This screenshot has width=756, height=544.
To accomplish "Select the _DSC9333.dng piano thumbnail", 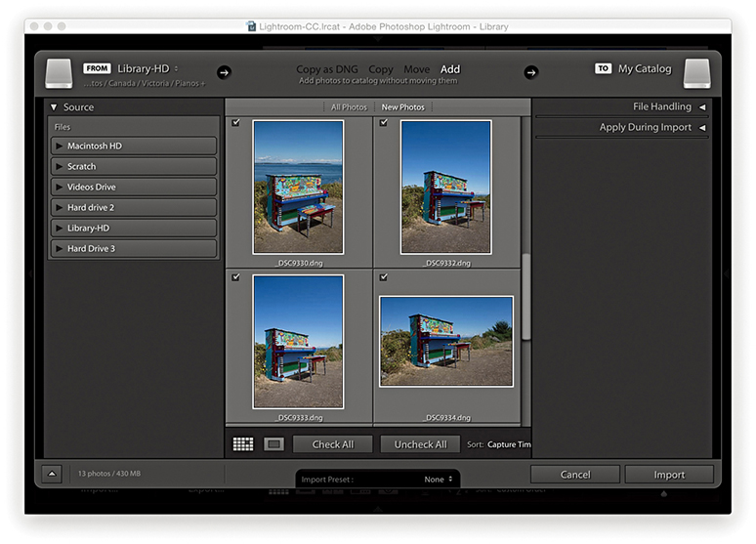I will point(298,341).
